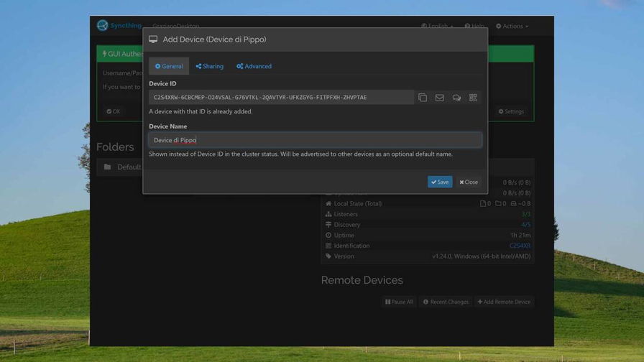Click the Listeners 3/3 value
Image resolution: width=644 pixels, height=362 pixels.
pos(525,214)
